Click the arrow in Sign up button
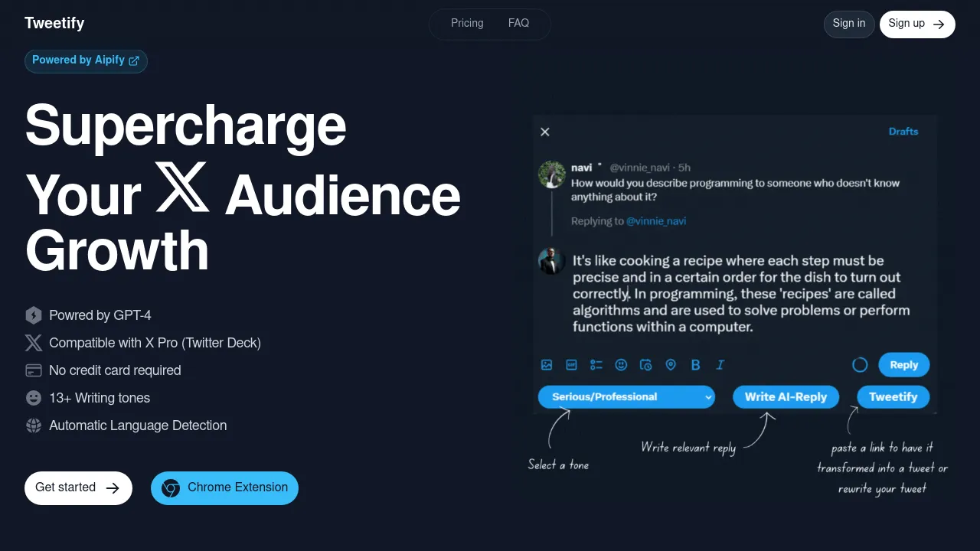This screenshot has height=551, width=980. tap(939, 24)
